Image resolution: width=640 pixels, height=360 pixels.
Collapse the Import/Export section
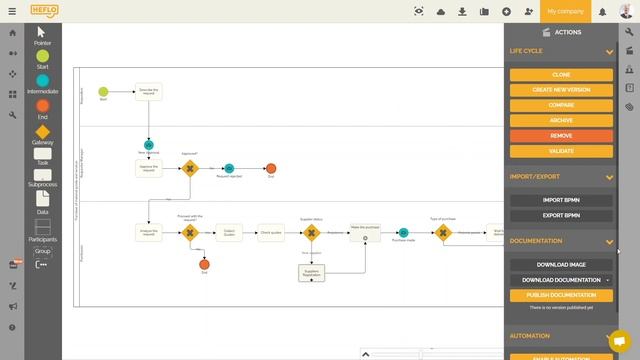pos(609,178)
